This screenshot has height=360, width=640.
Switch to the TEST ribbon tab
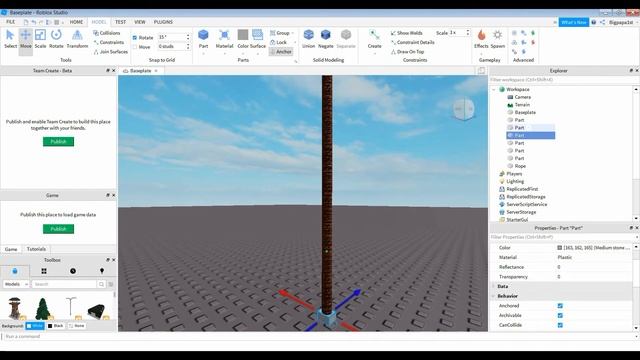(x=120, y=22)
